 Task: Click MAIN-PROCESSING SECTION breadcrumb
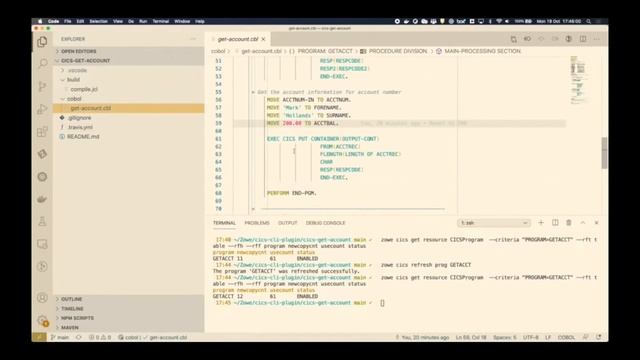[x=482, y=51]
